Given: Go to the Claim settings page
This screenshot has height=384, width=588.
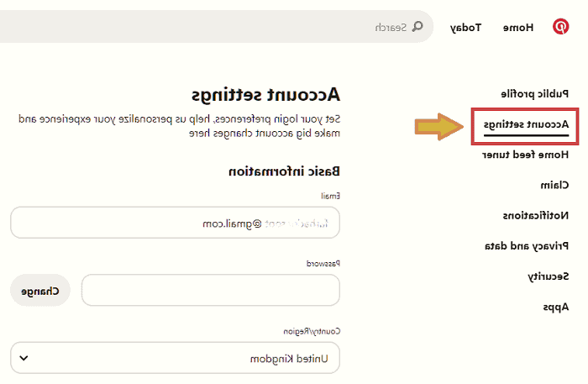Looking at the screenshot, I should (x=554, y=185).
